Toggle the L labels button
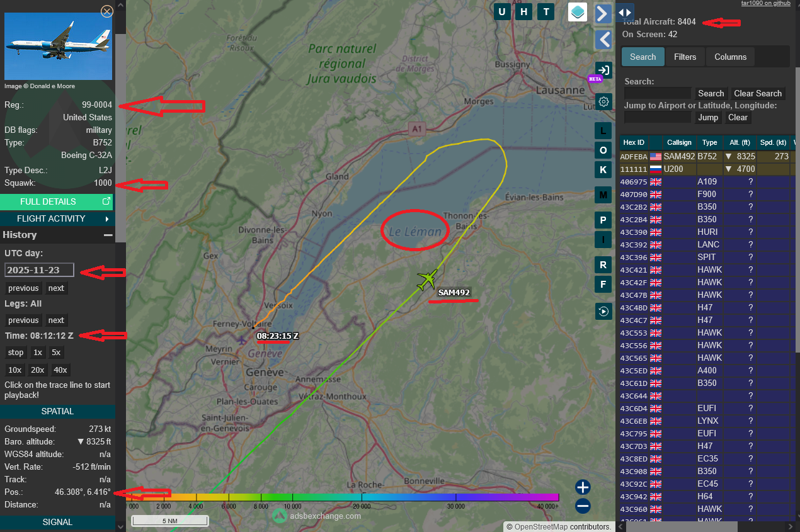The height and width of the screenshot is (532, 800). point(603,130)
